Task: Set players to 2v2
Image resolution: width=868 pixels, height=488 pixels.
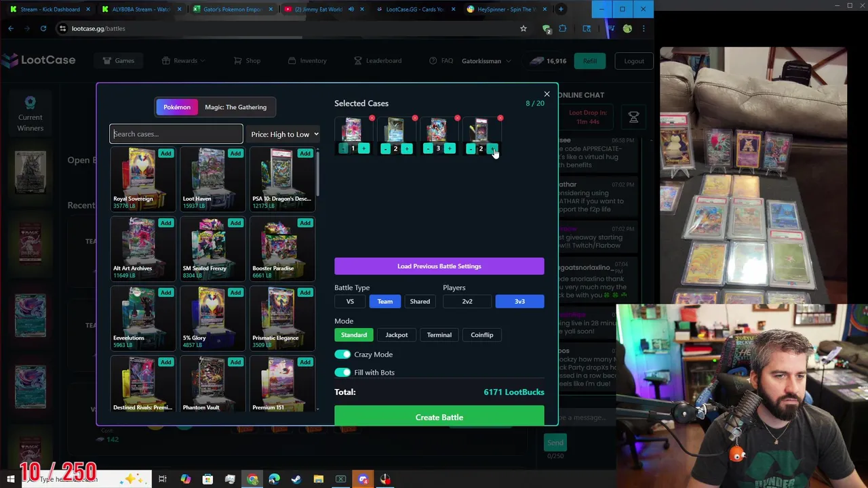Action: 467,302
